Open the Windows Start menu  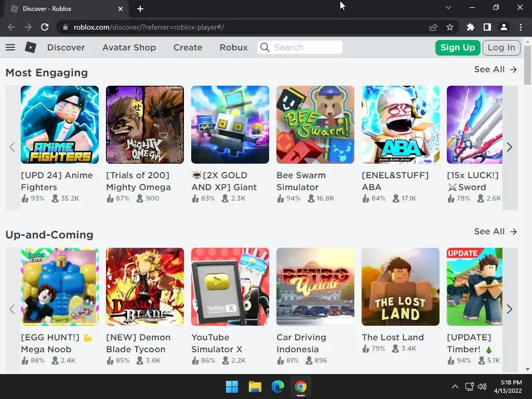tap(232, 387)
